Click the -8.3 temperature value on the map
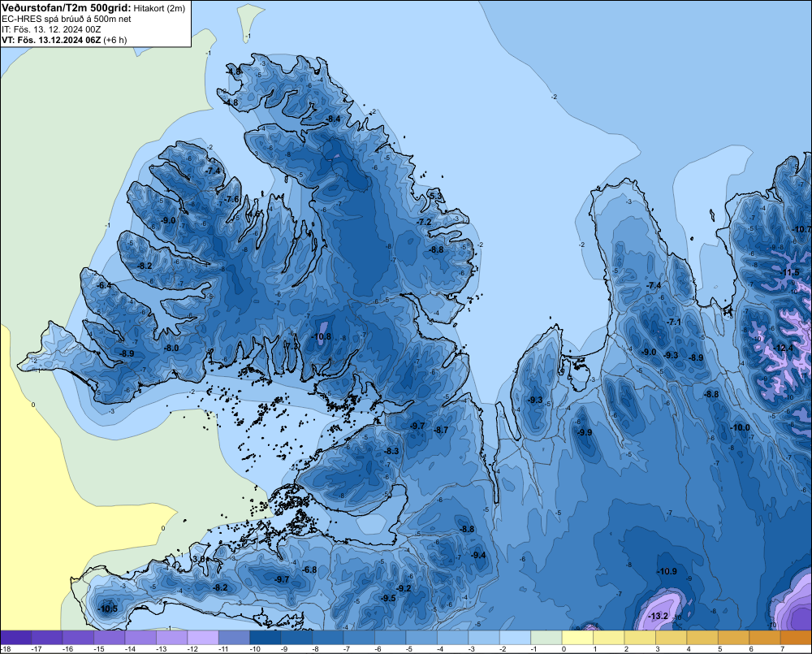Screen dimensions: 812x654 pyautogui.click(x=392, y=452)
